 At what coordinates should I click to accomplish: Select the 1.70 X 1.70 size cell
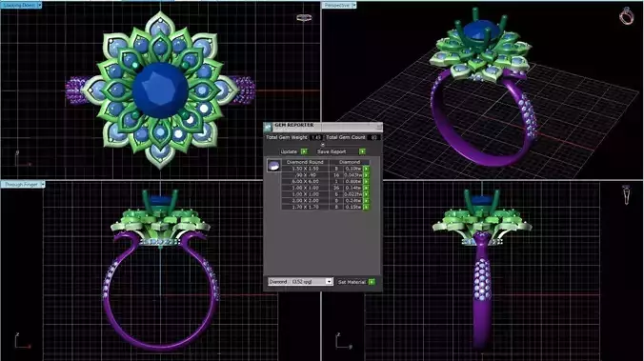click(305, 207)
